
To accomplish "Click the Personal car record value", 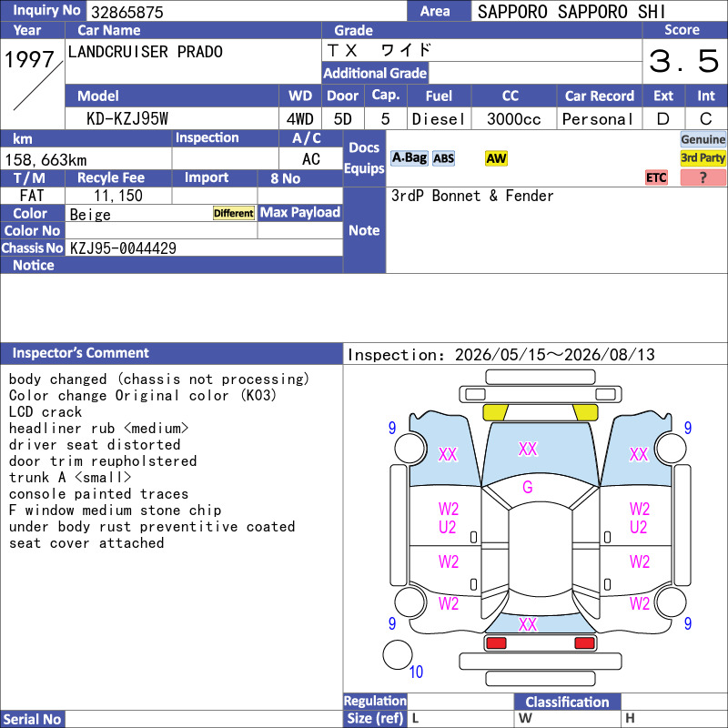I will click(598, 119).
